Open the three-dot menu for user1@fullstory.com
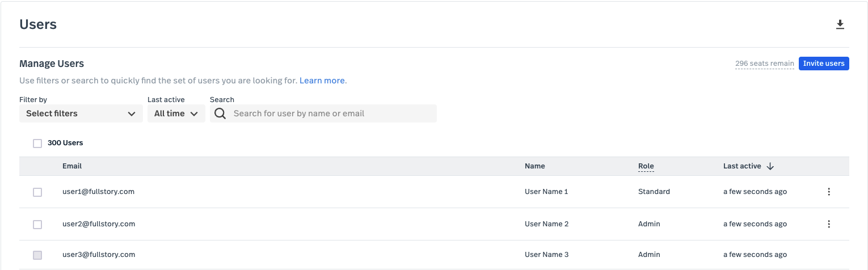 click(829, 192)
